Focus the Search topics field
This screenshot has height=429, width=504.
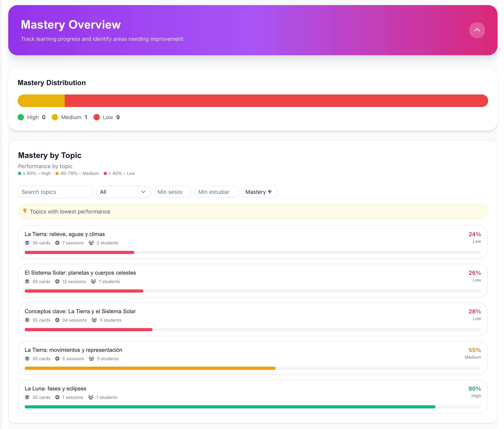[x=55, y=192]
